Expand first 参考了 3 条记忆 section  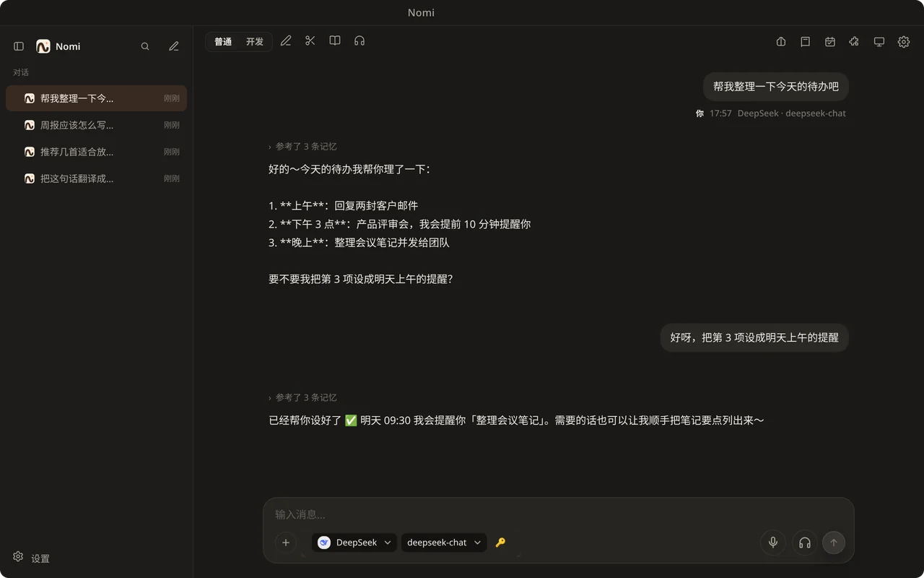[303, 147]
